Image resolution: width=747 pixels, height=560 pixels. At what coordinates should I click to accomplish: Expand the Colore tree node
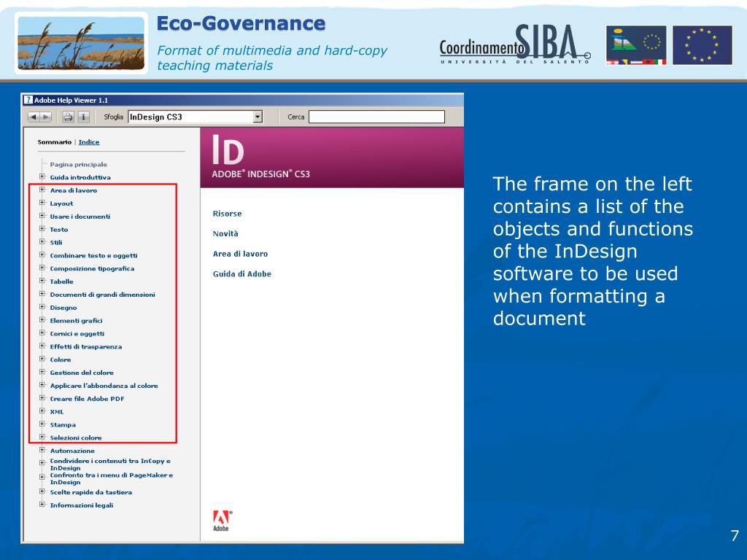click(x=42, y=359)
